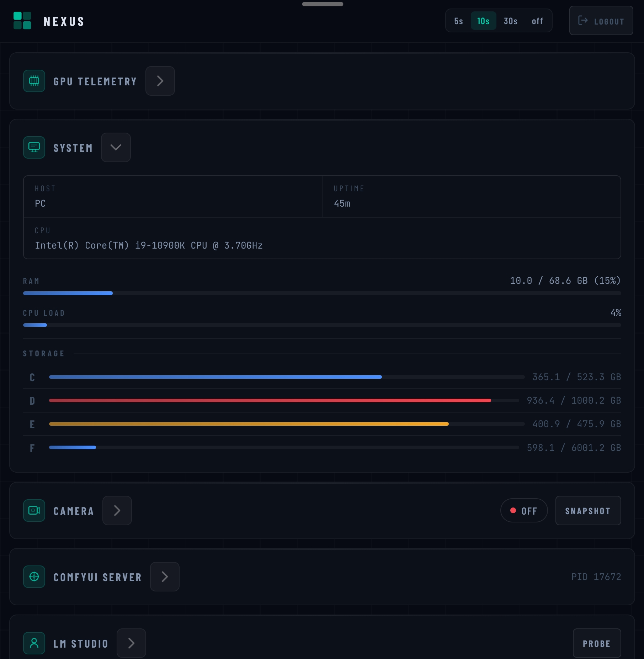Collapse the SYSTEM section chevron
The image size is (644, 659).
tap(116, 147)
